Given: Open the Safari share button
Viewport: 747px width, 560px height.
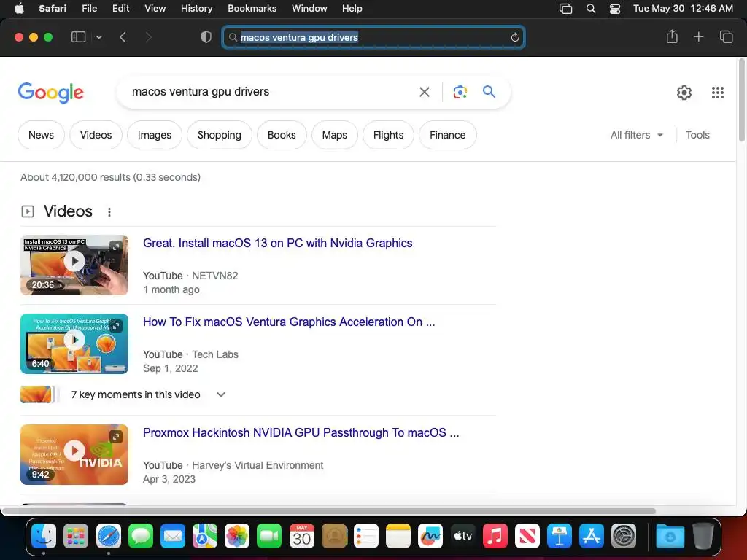Looking at the screenshot, I should coord(672,36).
